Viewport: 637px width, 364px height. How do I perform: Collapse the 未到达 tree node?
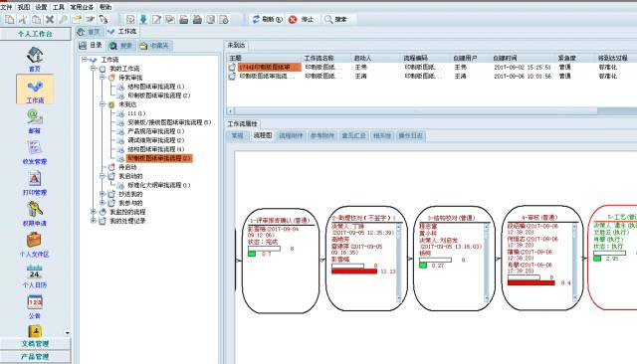coord(103,104)
